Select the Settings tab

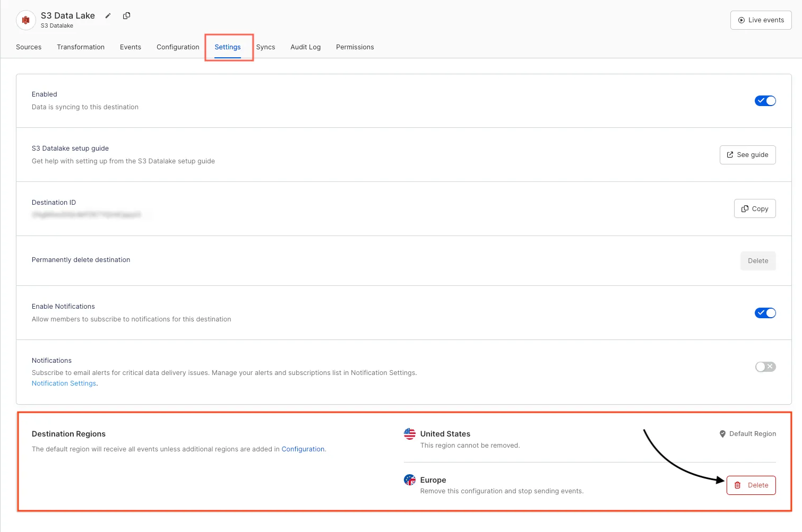click(228, 47)
